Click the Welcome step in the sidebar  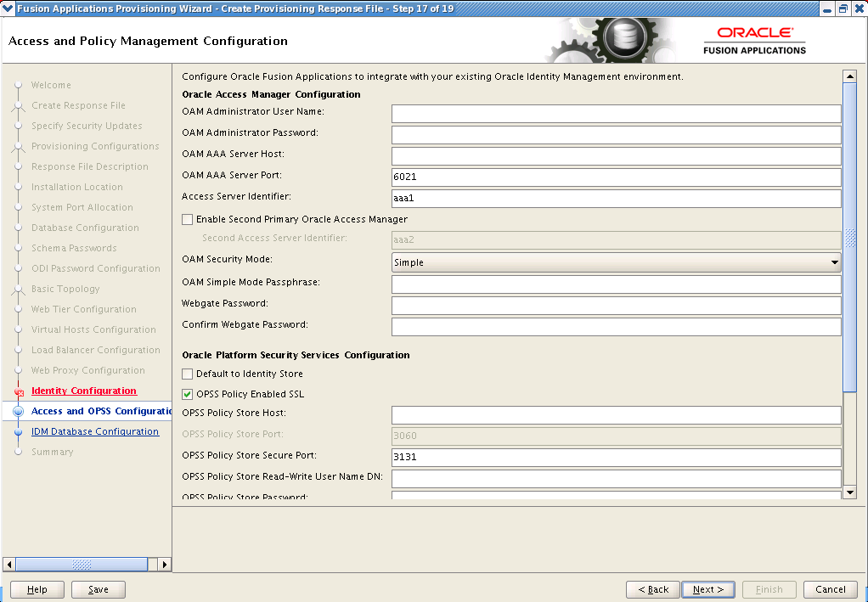[x=51, y=85]
